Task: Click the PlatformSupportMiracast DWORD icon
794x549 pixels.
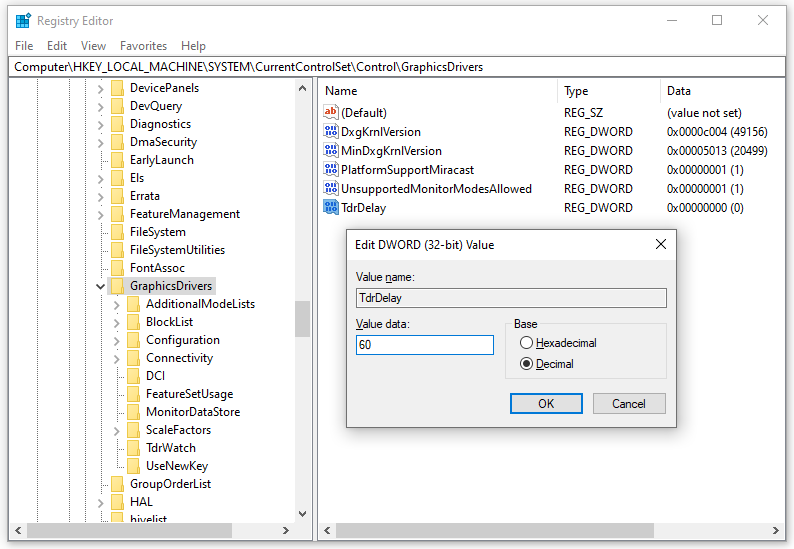Action: point(331,169)
